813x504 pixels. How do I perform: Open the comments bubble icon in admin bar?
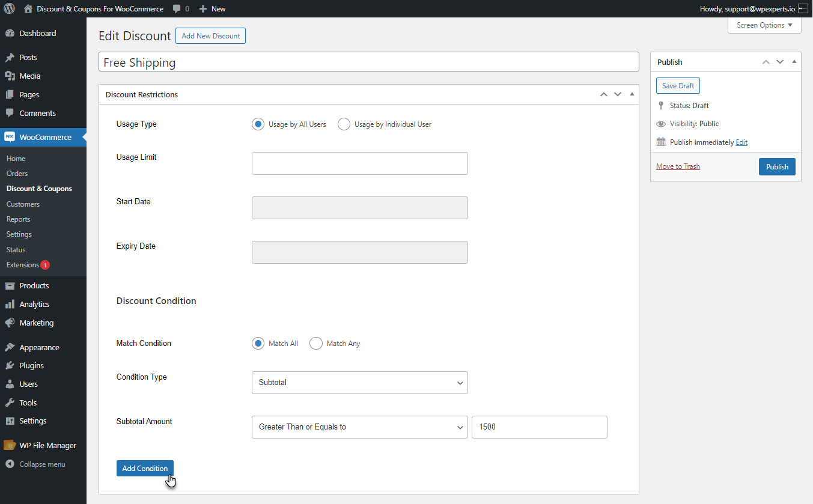[x=177, y=9]
